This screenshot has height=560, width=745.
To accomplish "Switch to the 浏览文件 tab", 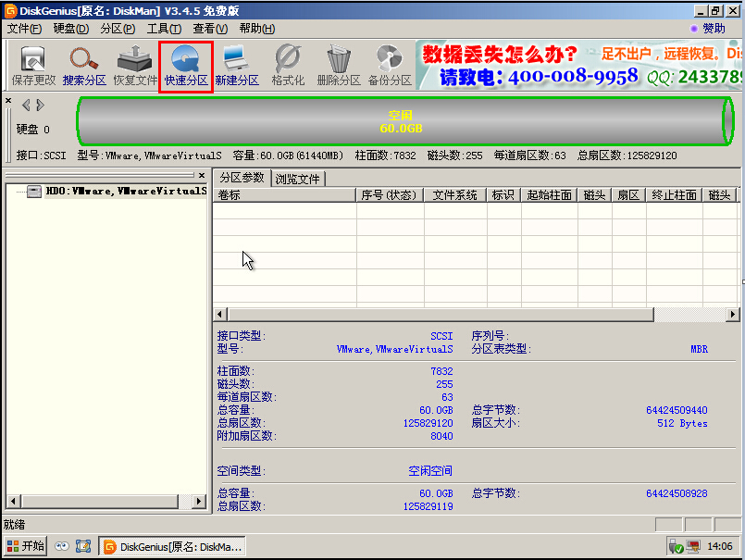I will tap(298, 179).
